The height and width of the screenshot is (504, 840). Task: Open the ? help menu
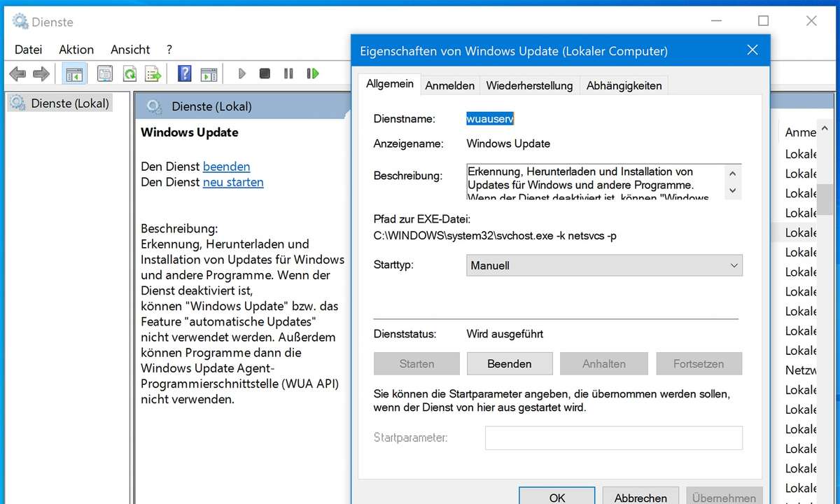pyautogui.click(x=169, y=50)
